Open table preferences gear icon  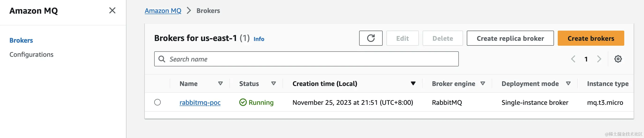tap(618, 59)
